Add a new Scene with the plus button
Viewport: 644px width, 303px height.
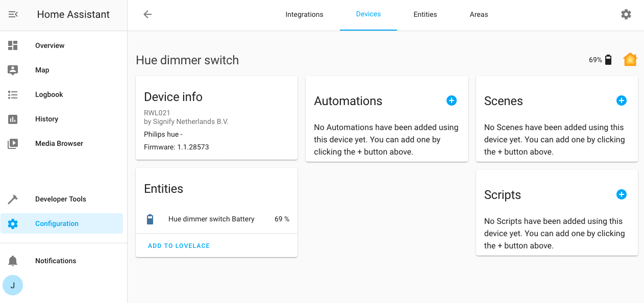point(622,100)
